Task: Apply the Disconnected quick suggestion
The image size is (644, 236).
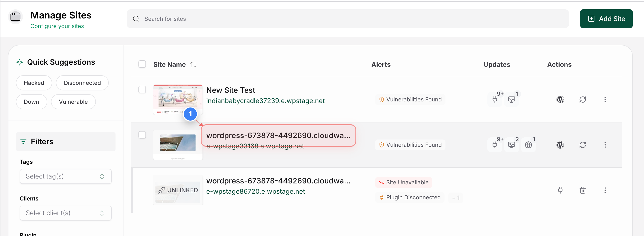Action: pyautogui.click(x=82, y=83)
